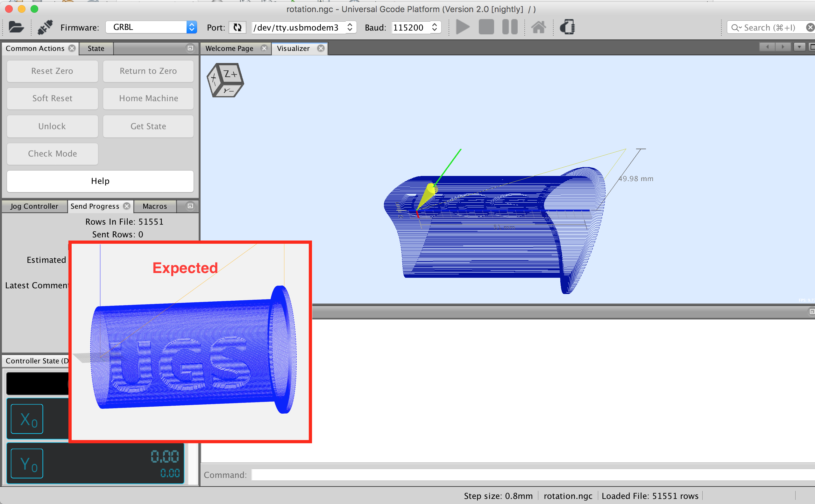The width and height of the screenshot is (815, 504).
Task: Close the Send Progress tab
Action: click(127, 206)
